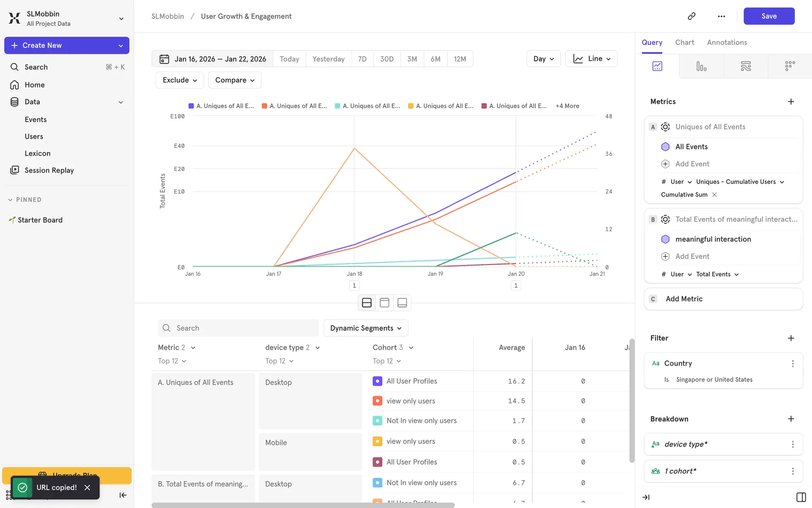Collapse the left sidebar
The width and height of the screenshot is (812, 508).
(x=123, y=495)
